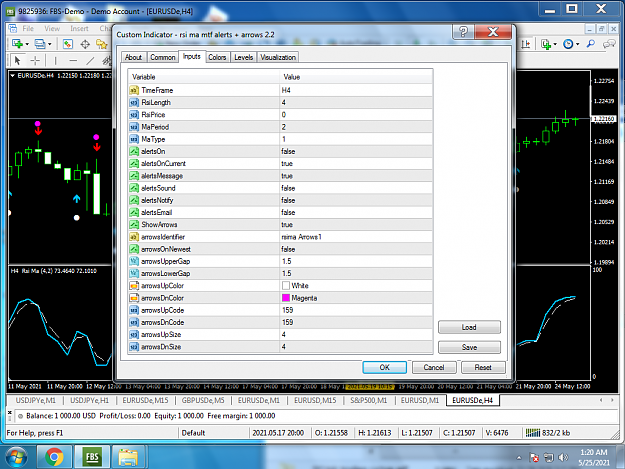Click the terminal panel close X icon
Image resolution: width=625 pixels, height=469 pixels.
[x=10, y=412]
